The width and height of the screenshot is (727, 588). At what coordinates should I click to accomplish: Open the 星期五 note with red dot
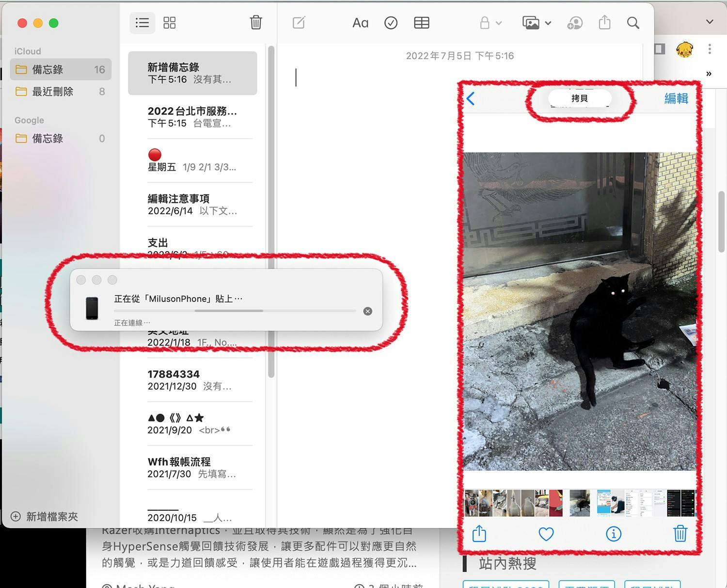(x=192, y=161)
